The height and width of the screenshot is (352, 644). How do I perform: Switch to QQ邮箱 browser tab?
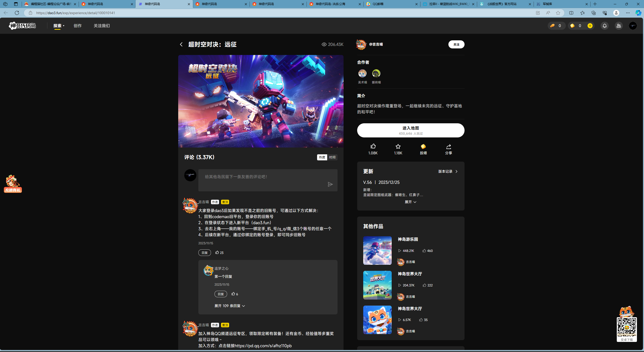coord(392,4)
